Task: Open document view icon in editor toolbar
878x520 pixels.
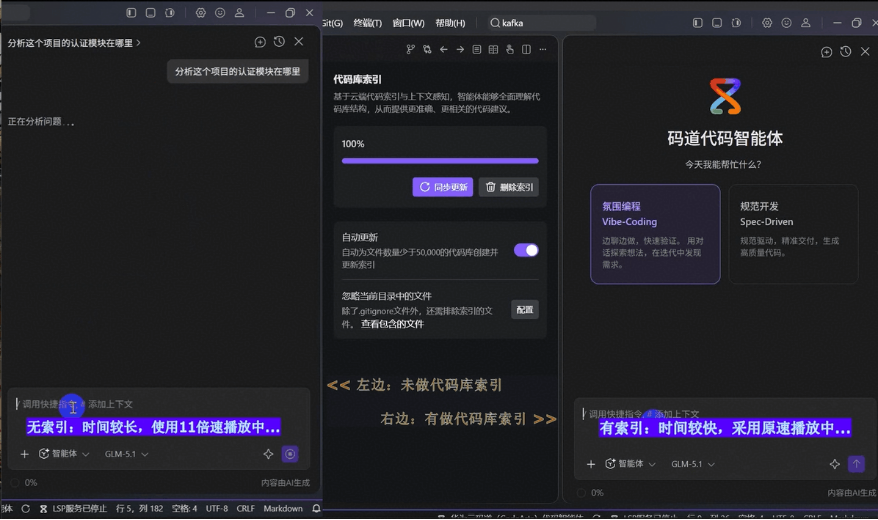Action: 477,49
